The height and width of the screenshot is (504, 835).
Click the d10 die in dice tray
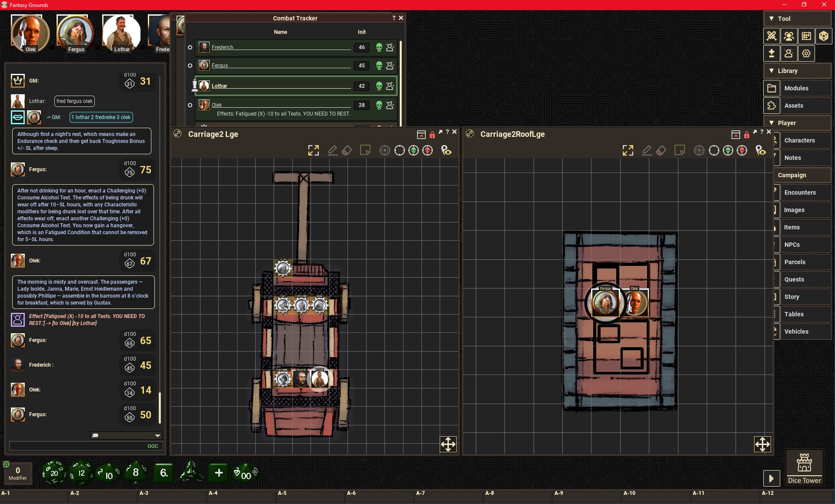coord(108,474)
